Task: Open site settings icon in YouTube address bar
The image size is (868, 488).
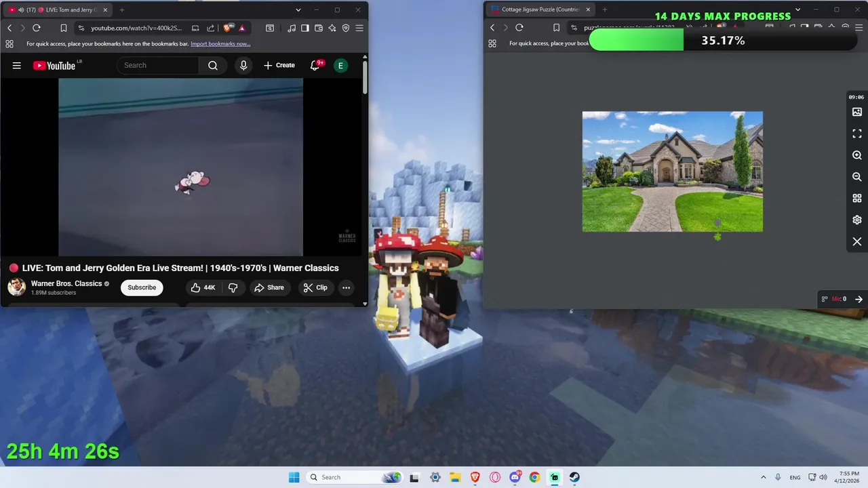Action: (81, 28)
